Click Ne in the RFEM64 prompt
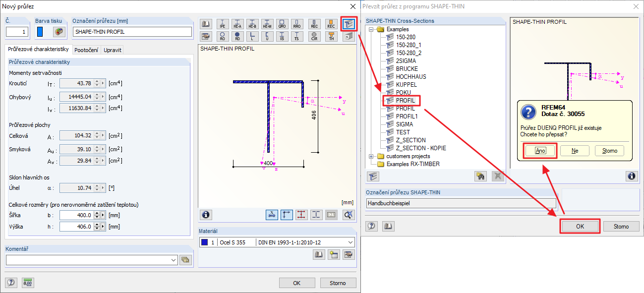Image resolution: width=644 pixels, height=293 pixels. point(575,151)
